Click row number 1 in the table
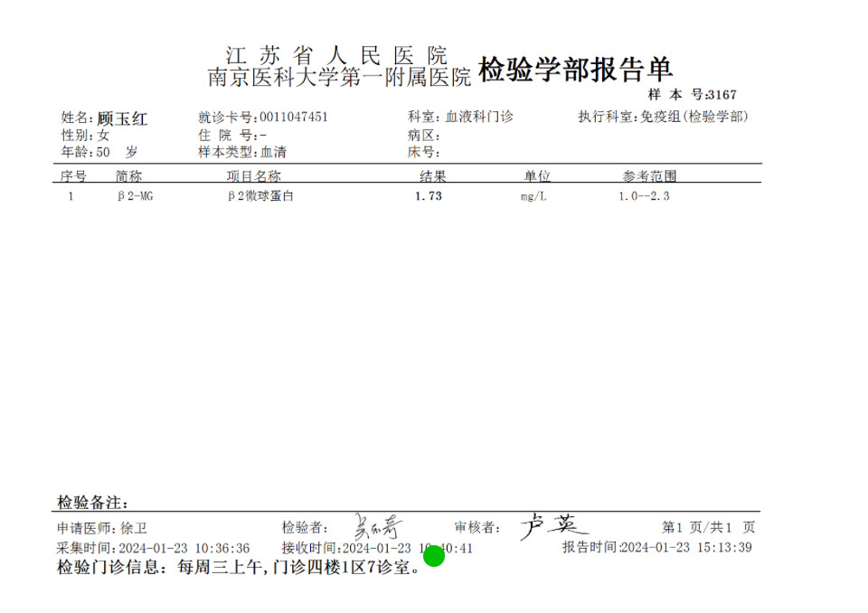Image resolution: width=868 pixels, height=613 pixels. [x=71, y=196]
